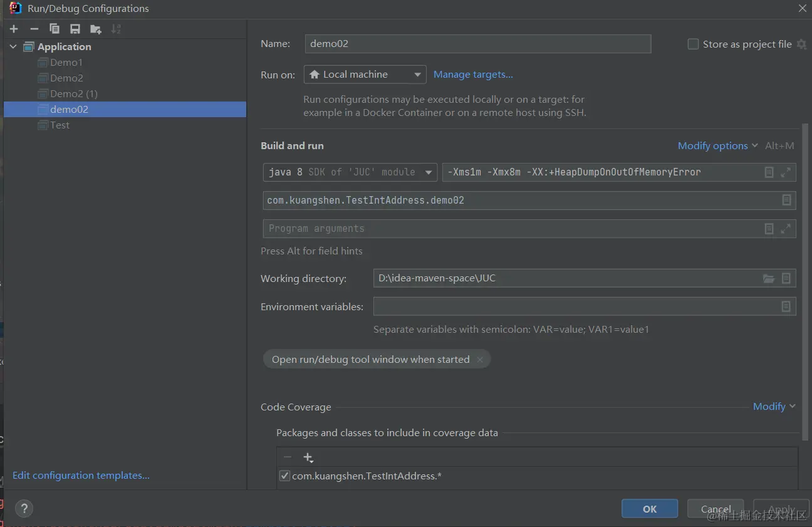Viewport: 812px width, 527px height.
Task: Add a coverage package pattern
Action: coord(308,457)
